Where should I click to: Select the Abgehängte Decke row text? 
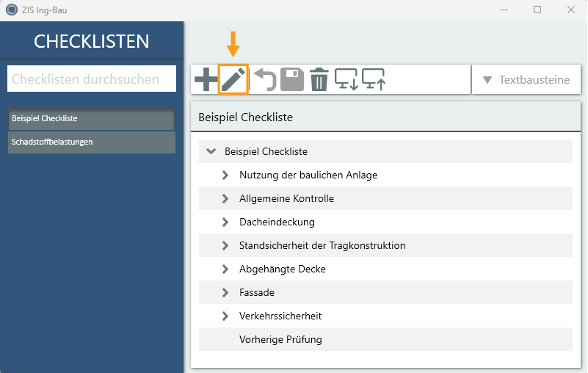[x=283, y=269]
